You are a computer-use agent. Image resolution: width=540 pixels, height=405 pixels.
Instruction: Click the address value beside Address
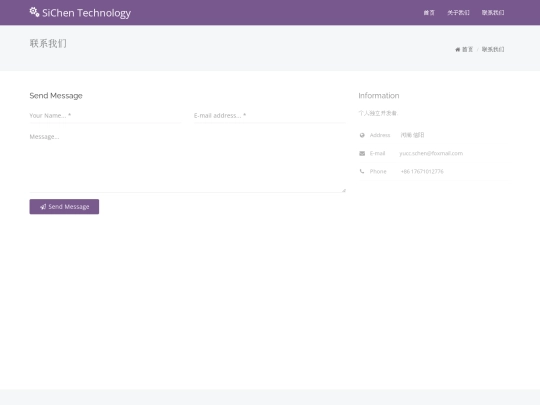412,135
